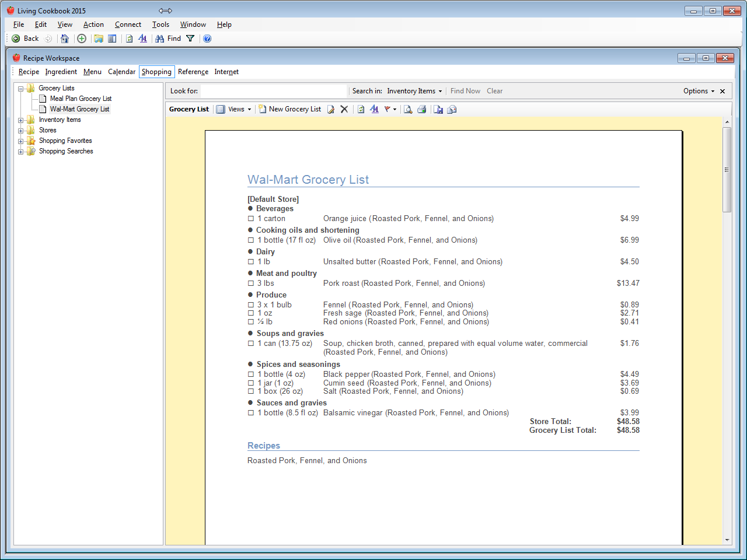Click the Filter funnel icon
This screenshot has height=560, width=747.
click(x=190, y=38)
